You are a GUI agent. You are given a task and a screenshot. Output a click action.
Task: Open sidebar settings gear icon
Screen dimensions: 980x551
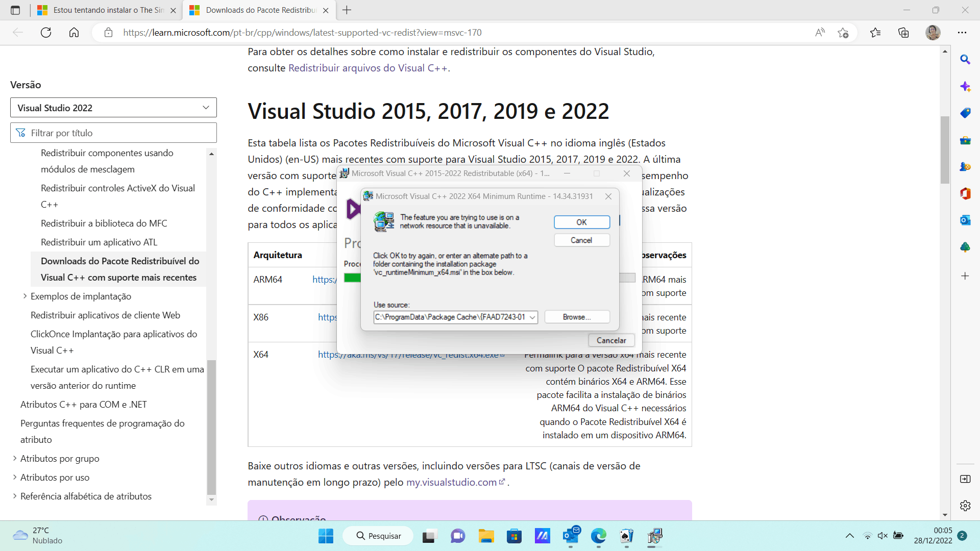(965, 506)
